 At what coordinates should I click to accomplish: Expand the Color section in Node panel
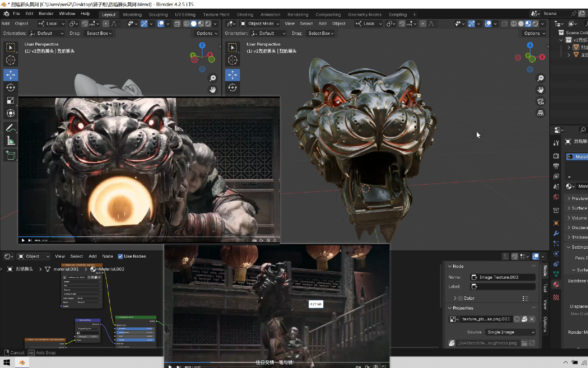[x=455, y=298]
